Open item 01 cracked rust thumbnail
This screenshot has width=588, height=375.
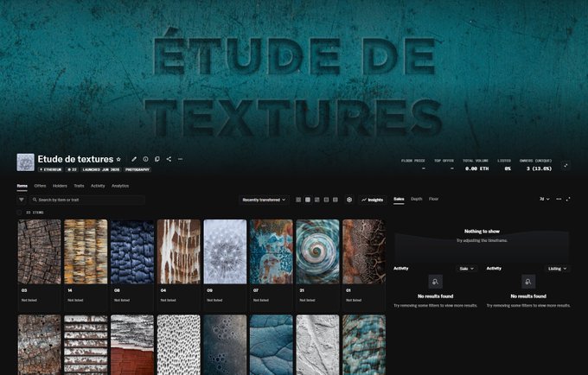(x=364, y=251)
